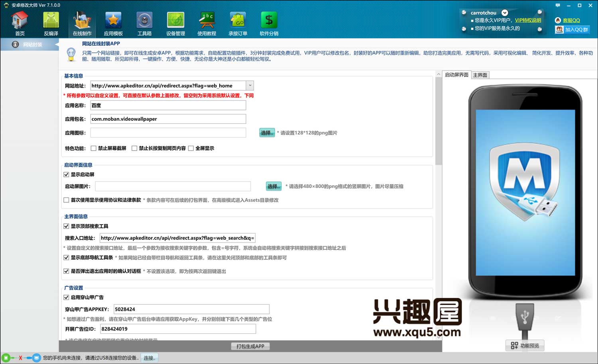598x364 pixels.
Task: Click the app logo in title bar
Action: click(6, 5)
